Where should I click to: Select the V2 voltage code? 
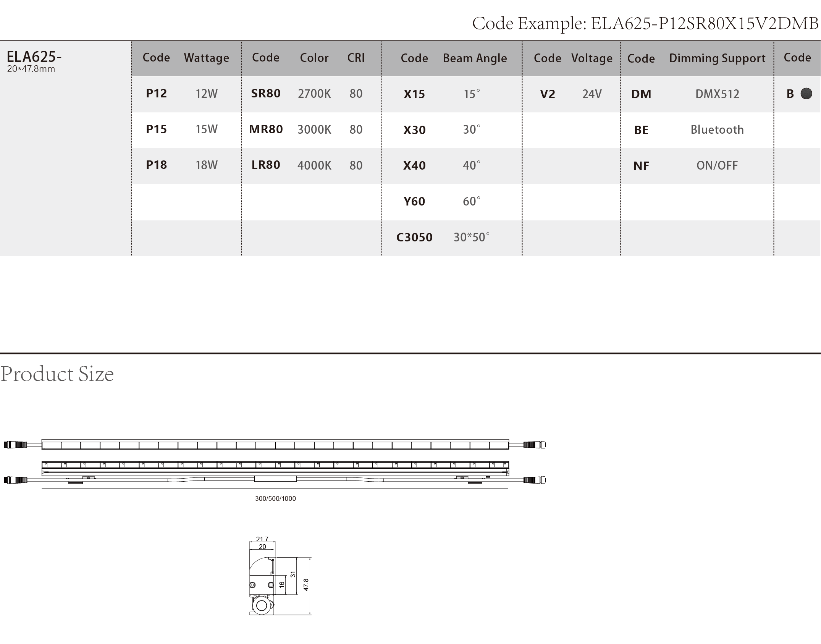tap(548, 94)
